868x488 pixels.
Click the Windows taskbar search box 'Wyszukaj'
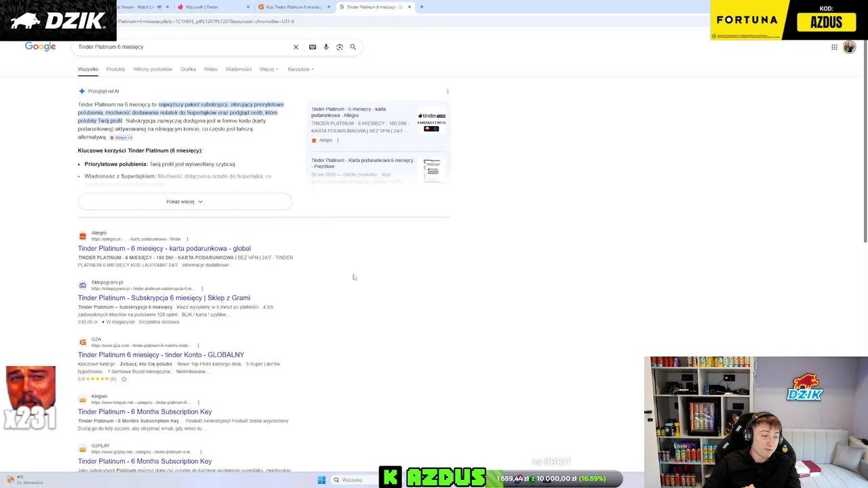352,480
